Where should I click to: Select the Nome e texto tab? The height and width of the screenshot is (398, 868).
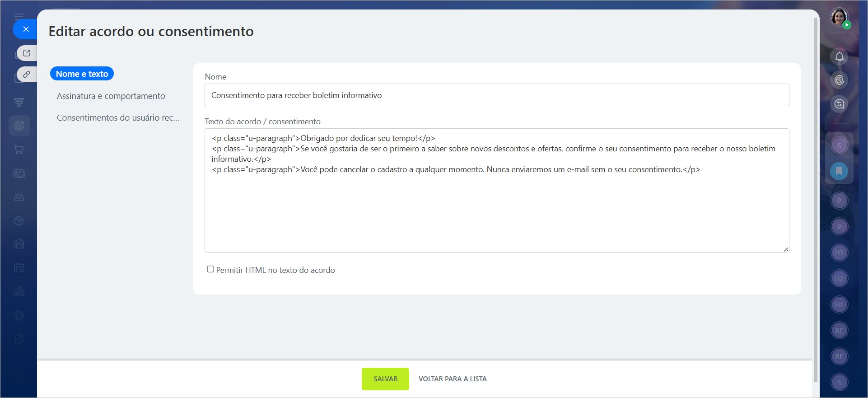pos(82,74)
